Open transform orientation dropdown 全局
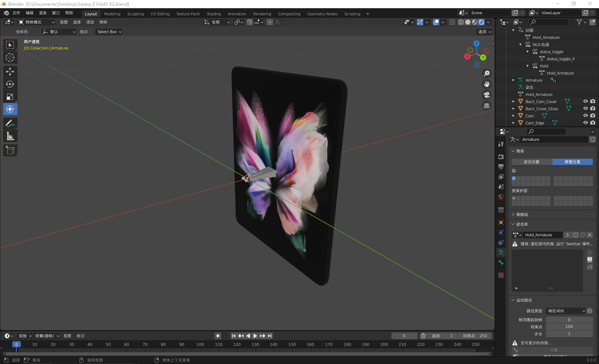 pos(217,22)
